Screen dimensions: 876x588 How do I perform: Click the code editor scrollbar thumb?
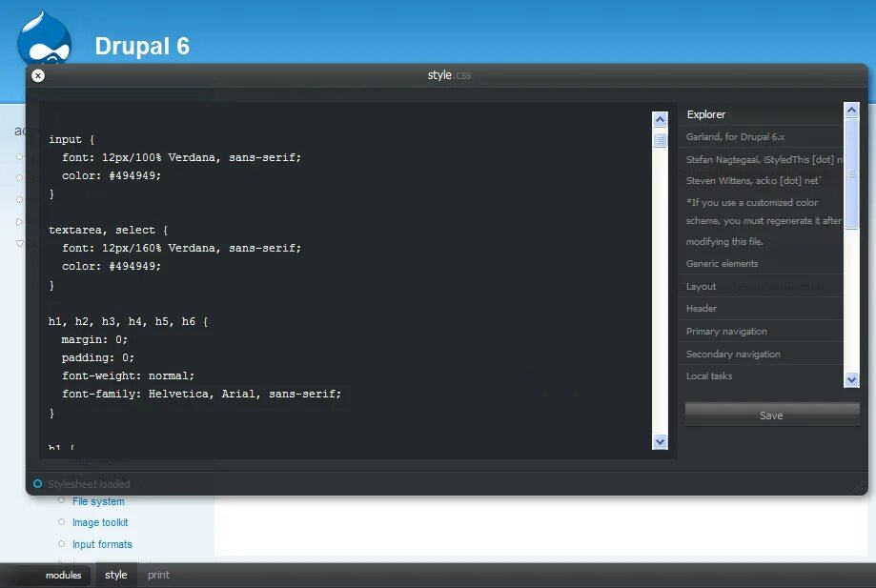coord(660,140)
